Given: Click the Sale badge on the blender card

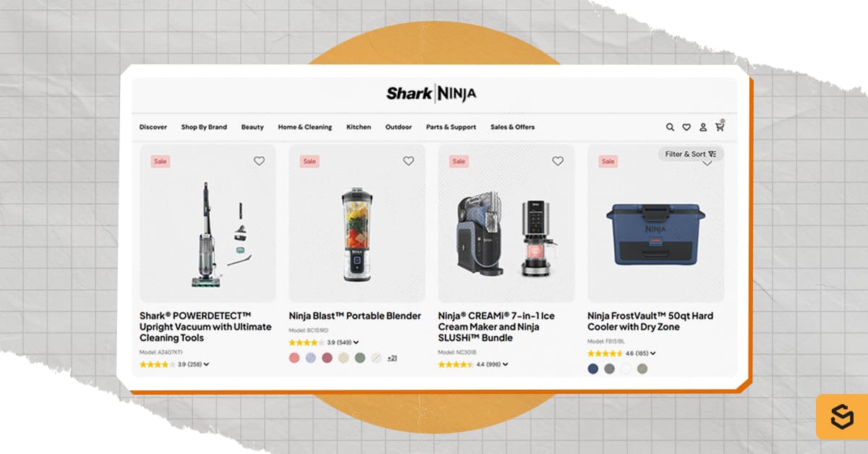Looking at the screenshot, I should [310, 161].
